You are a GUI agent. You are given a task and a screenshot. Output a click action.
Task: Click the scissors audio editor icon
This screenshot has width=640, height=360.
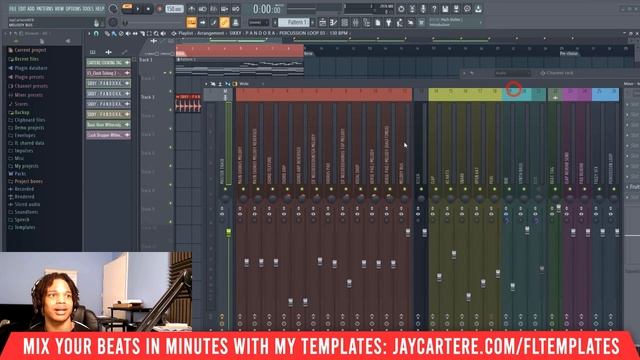pyautogui.click(x=412, y=9)
